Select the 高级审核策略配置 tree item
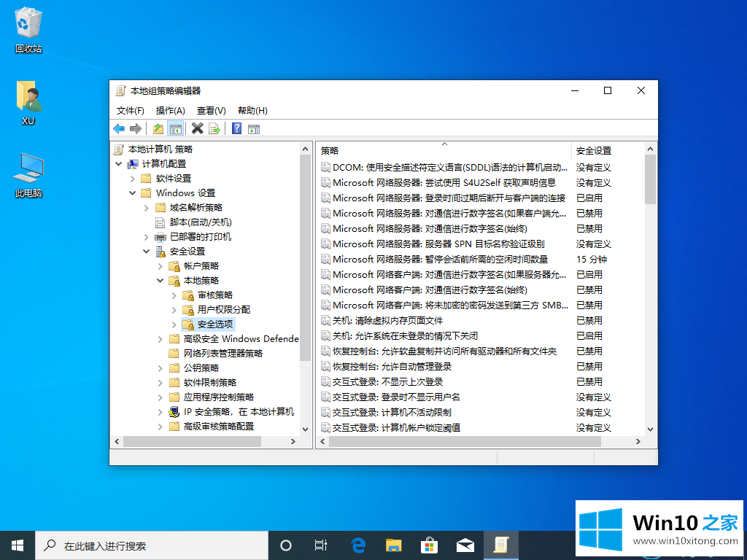This screenshot has width=747, height=560. 219,426
